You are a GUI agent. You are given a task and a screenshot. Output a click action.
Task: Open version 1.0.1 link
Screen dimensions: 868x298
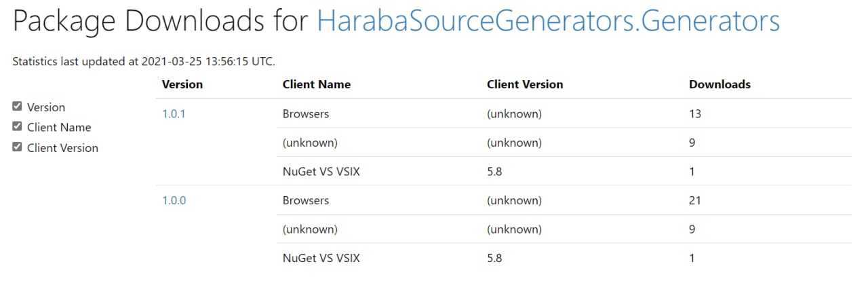[174, 114]
